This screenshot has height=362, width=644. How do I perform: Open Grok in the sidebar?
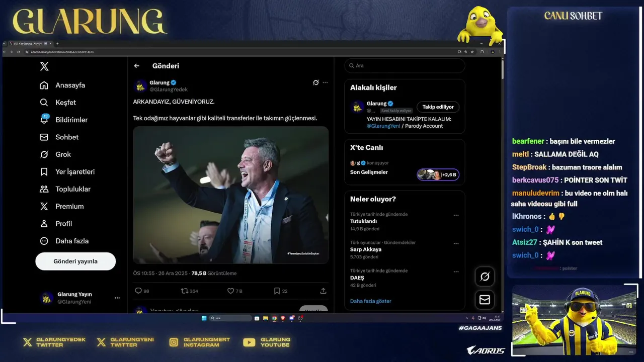click(55, 154)
